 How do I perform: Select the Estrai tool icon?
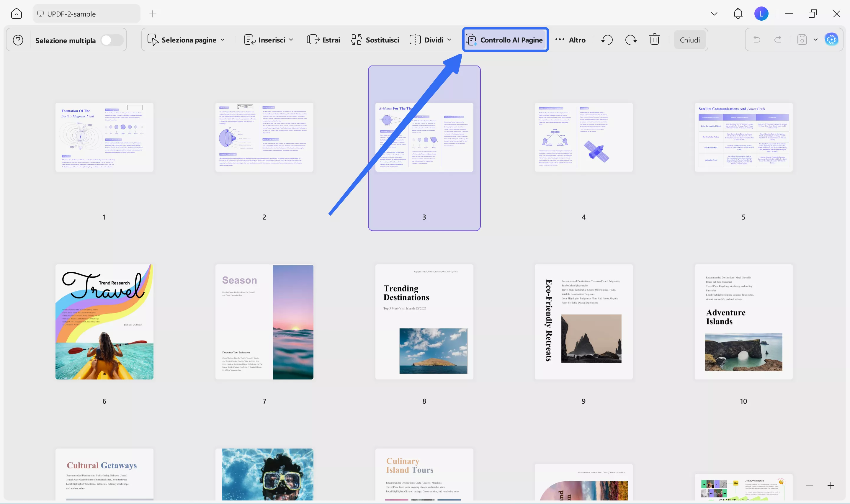pos(313,40)
